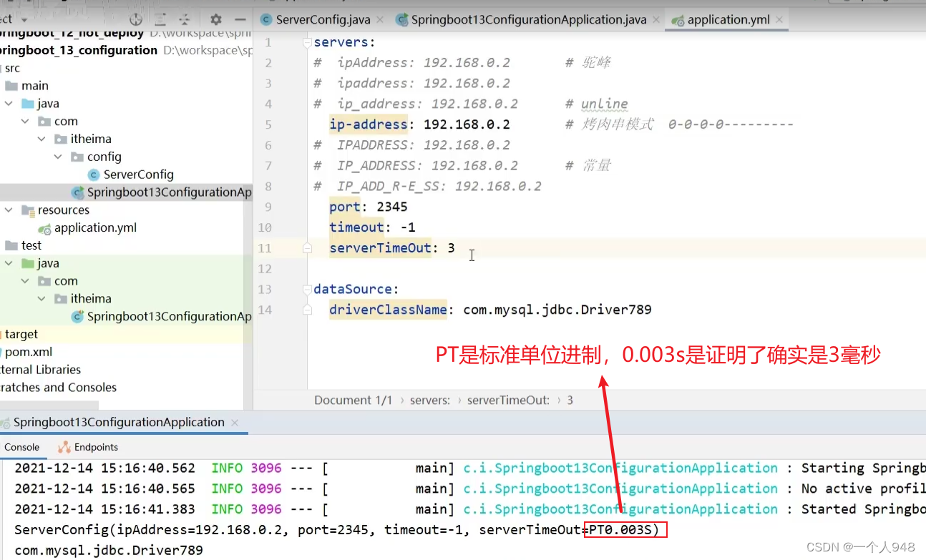Click the servers breadcrumb below the editor

tap(430, 400)
